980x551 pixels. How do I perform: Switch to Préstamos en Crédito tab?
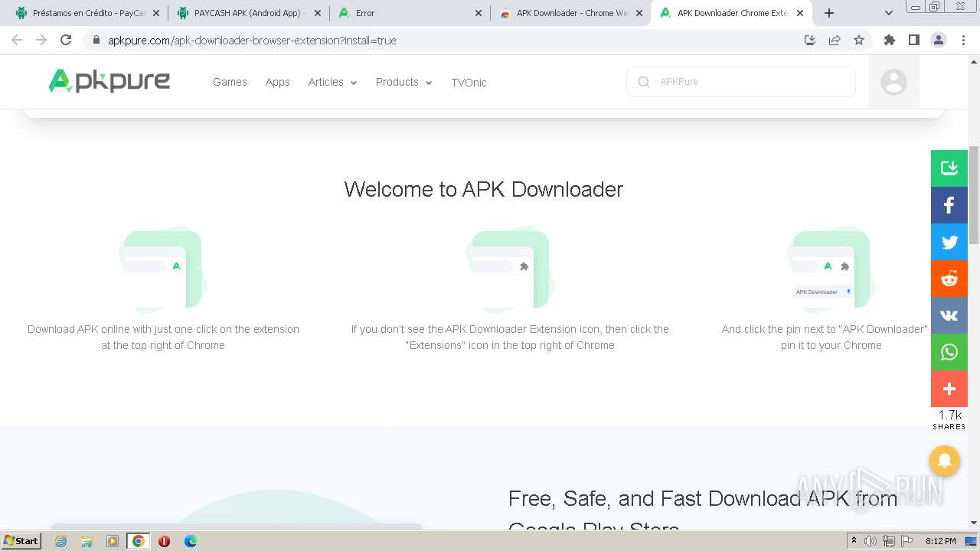coord(89,13)
